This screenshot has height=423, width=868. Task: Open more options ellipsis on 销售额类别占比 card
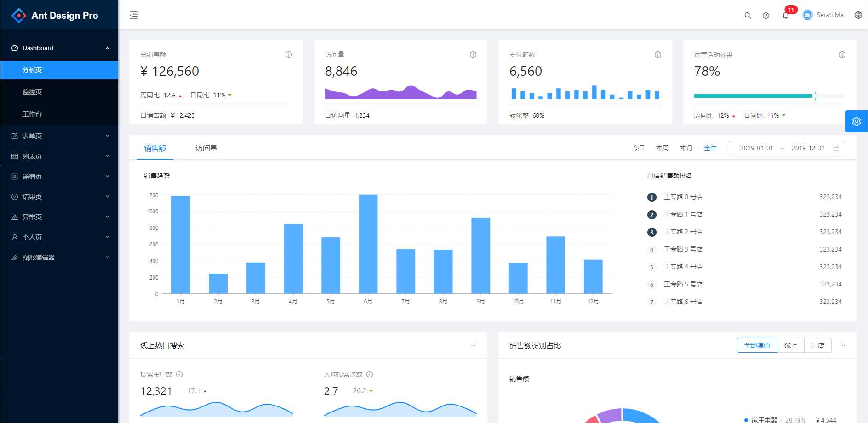coord(842,345)
